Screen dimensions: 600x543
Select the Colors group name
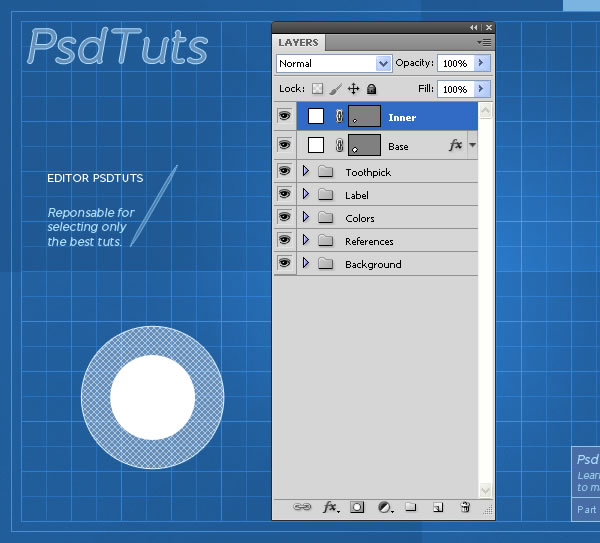coord(360,219)
